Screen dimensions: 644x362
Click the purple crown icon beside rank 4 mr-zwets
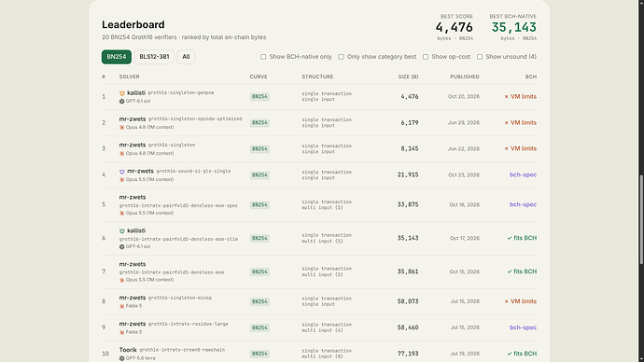(x=122, y=172)
